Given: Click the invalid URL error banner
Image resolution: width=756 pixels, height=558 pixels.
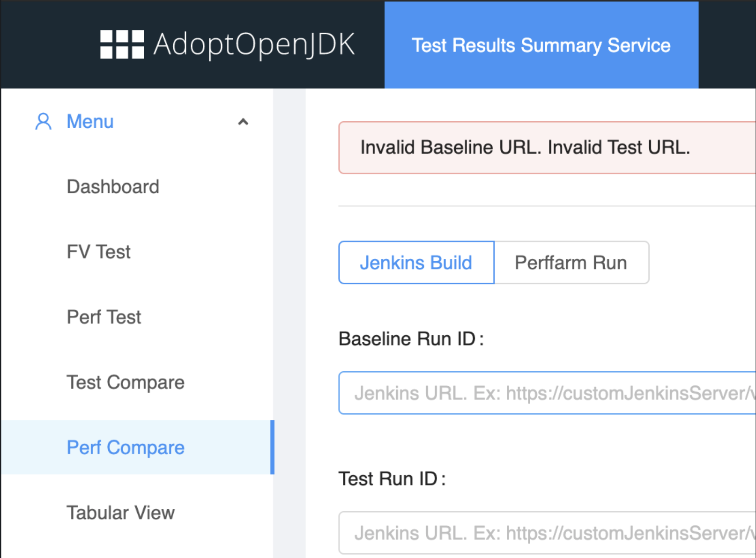Looking at the screenshot, I should [x=526, y=147].
